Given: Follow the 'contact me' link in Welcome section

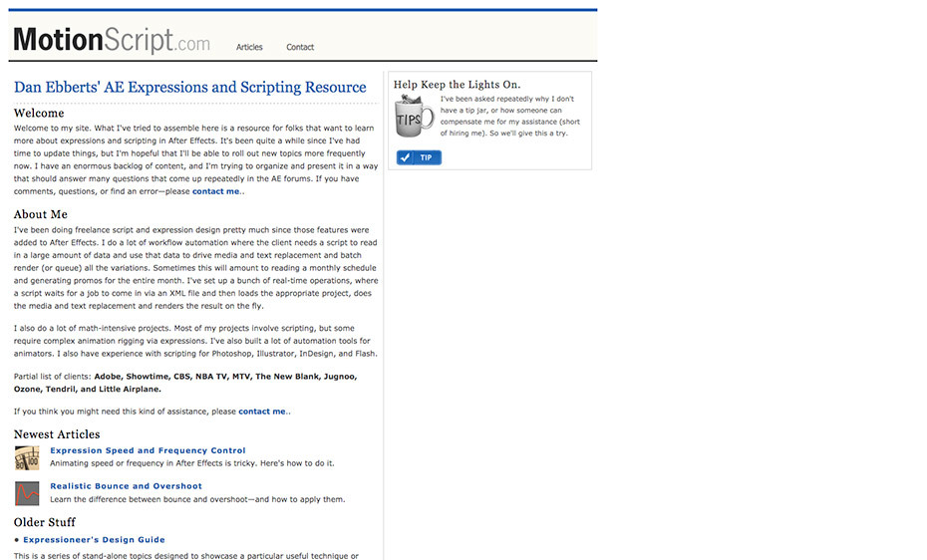Looking at the screenshot, I should (215, 191).
